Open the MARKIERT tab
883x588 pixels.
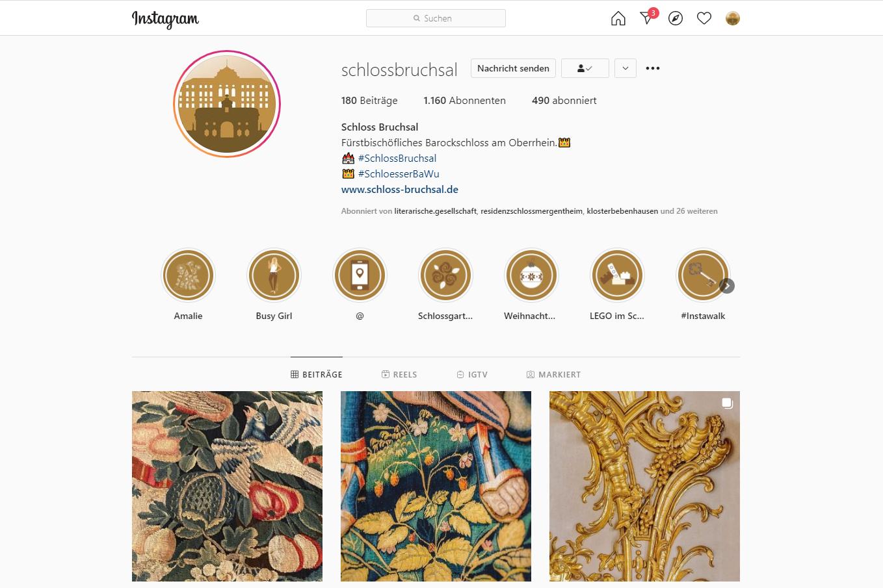pyautogui.click(x=553, y=374)
